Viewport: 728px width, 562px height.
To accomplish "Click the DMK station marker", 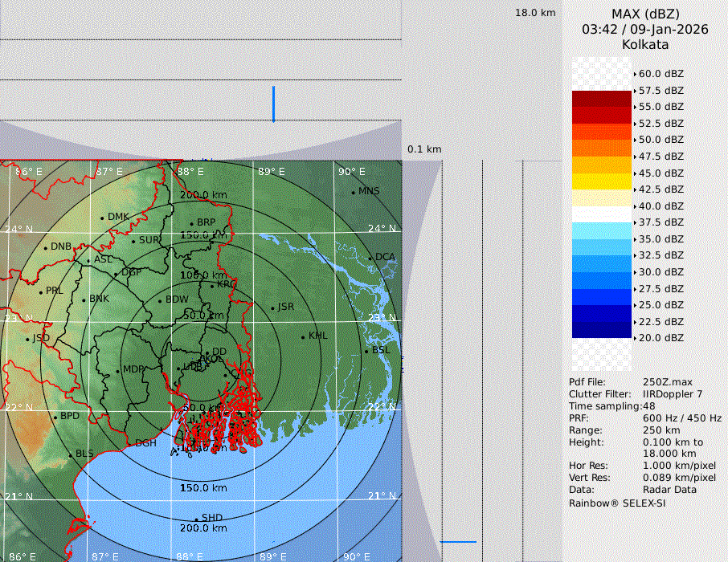I will pyautogui.click(x=102, y=218).
